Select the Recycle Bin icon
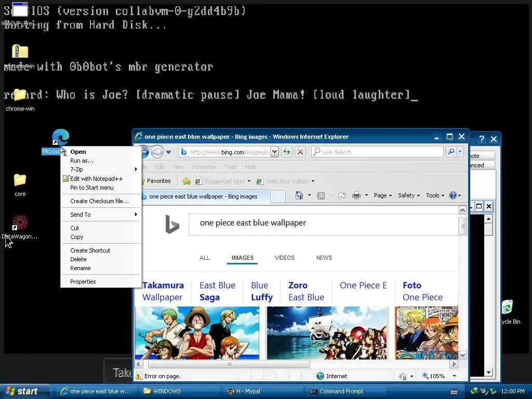 pos(508,307)
